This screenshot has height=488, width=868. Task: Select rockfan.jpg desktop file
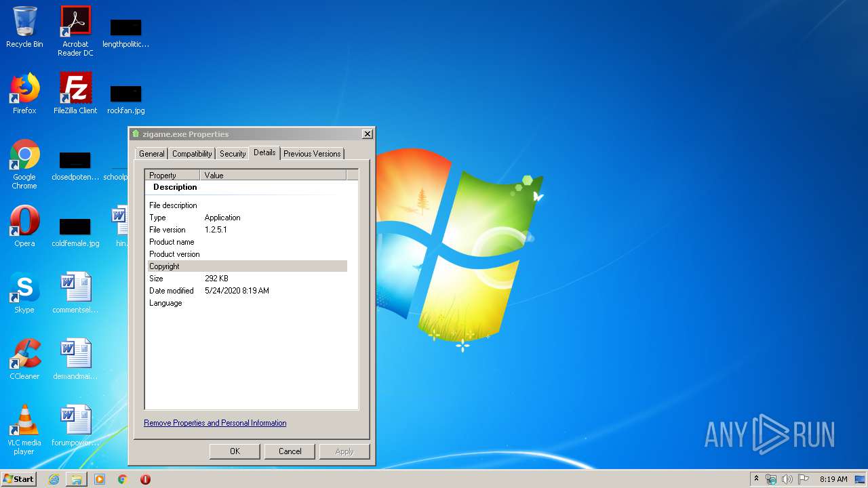point(125,98)
